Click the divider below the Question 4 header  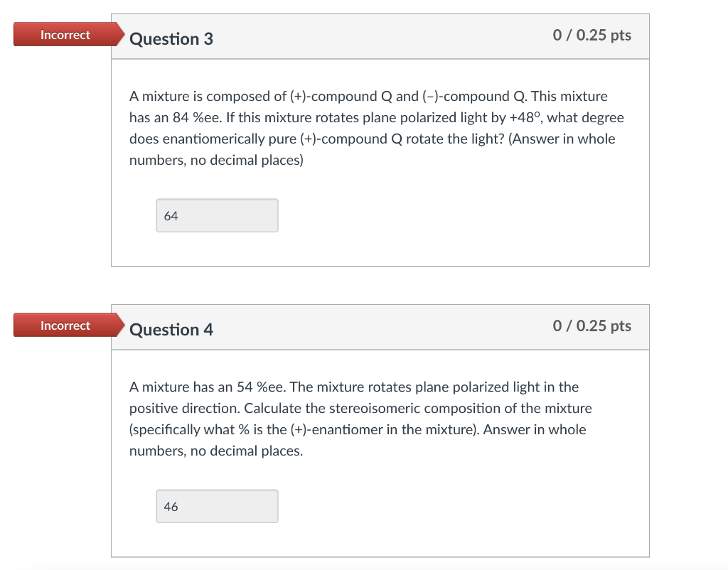380,350
